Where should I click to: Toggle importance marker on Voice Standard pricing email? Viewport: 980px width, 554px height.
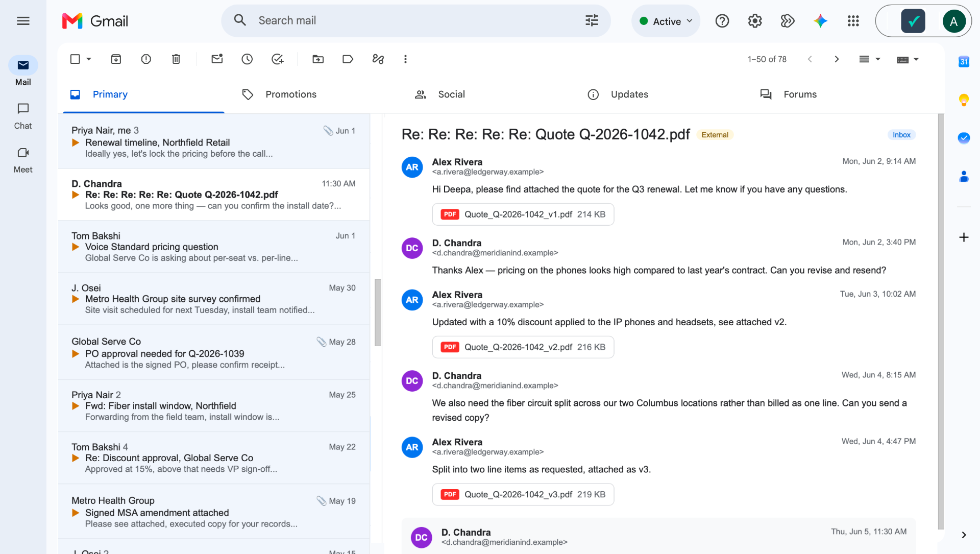point(76,247)
